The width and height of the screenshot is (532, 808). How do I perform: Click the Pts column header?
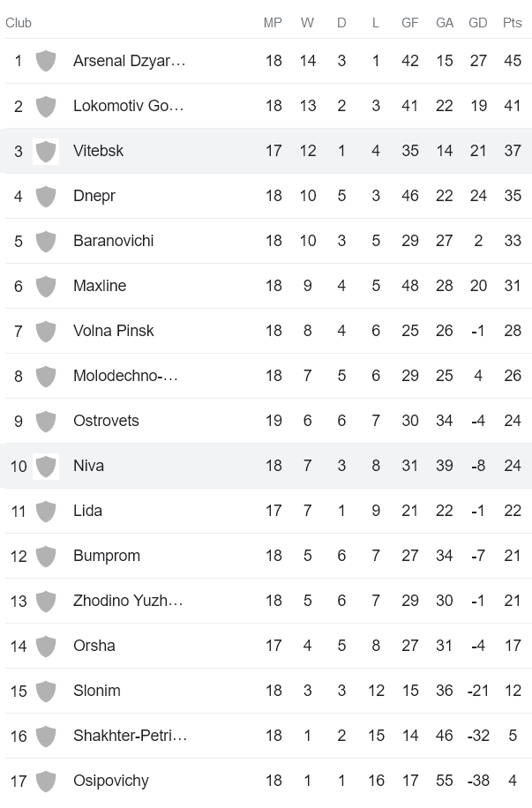point(512,23)
